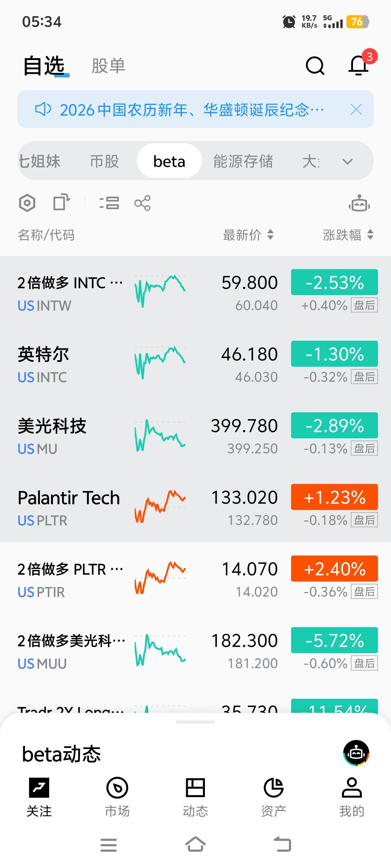Sort by 最新价 column arrows
The width and height of the screenshot is (391, 868).
(x=270, y=235)
